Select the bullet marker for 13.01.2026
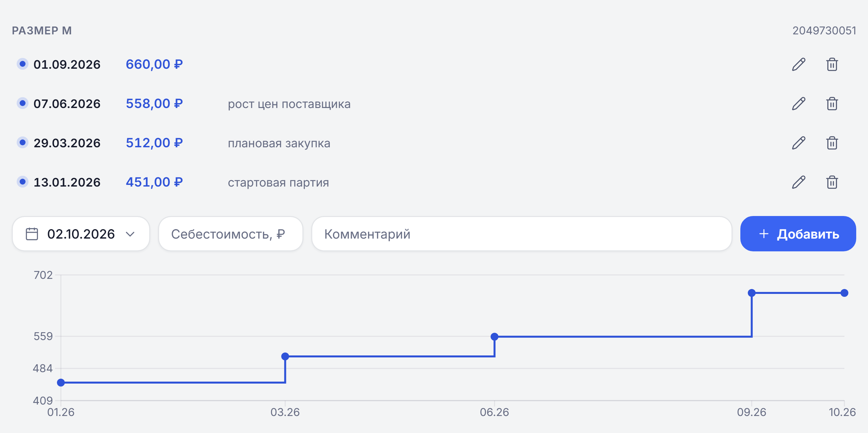This screenshot has width=868, height=433. coord(23,182)
